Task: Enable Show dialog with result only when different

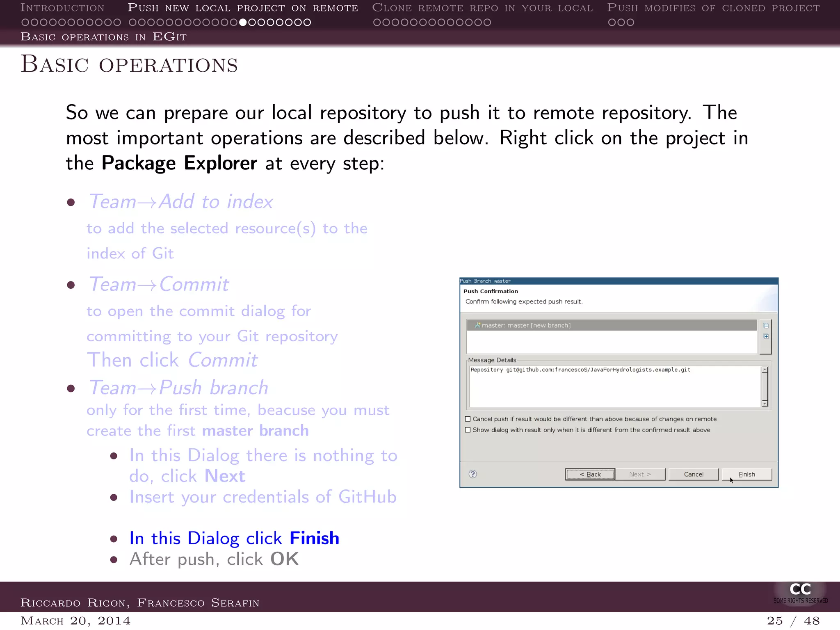Action: coord(468,430)
